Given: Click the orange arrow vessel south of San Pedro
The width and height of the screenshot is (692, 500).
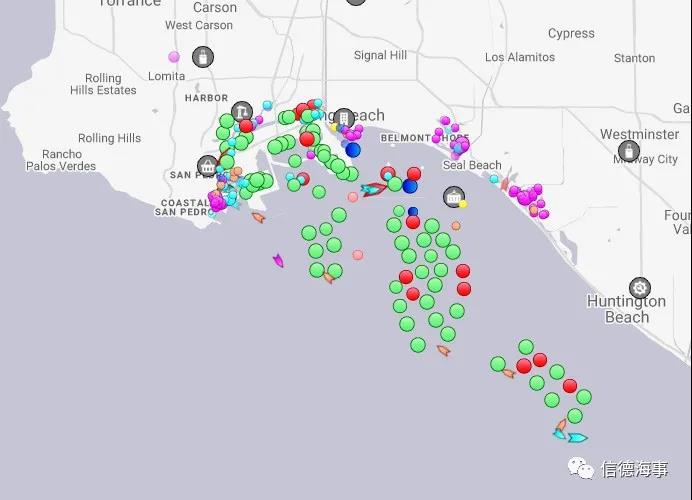Looking at the screenshot, I should coord(258,217).
